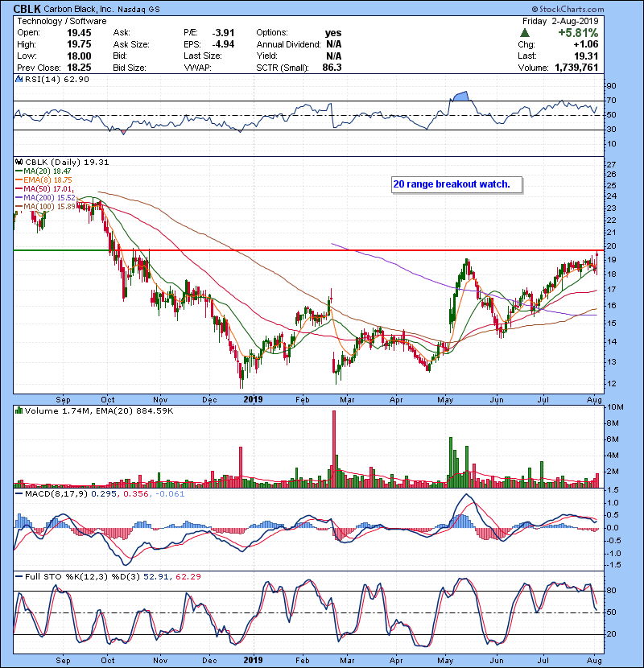Image resolution: width=644 pixels, height=668 pixels.
Task: Click the CBLK ticker symbol title
Action: coord(27,9)
